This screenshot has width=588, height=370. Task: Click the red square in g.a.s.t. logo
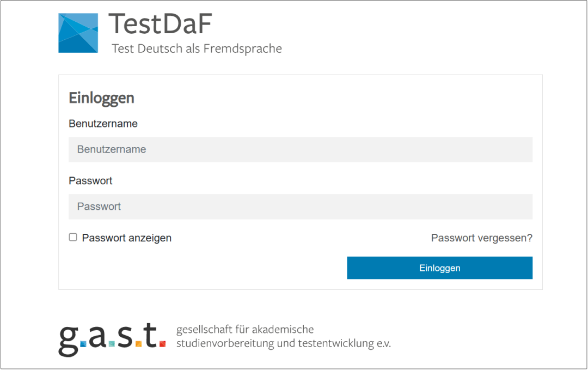click(162, 344)
